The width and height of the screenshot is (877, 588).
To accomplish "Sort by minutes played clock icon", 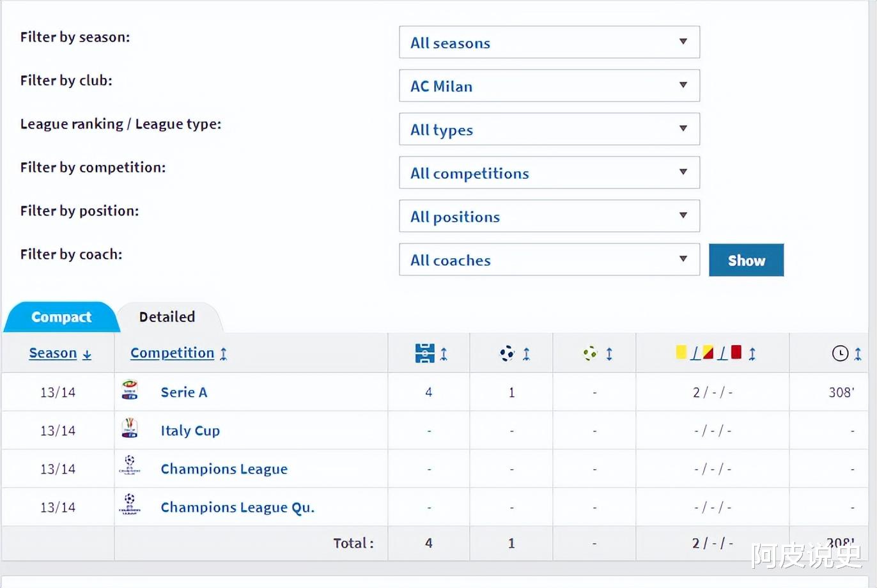I will [x=840, y=353].
